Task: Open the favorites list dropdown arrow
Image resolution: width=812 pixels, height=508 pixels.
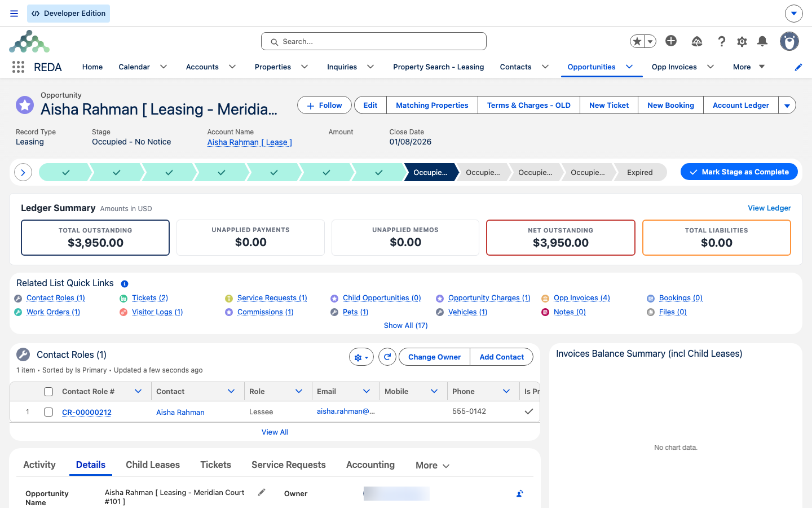Action: pyautogui.click(x=650, y=41)
